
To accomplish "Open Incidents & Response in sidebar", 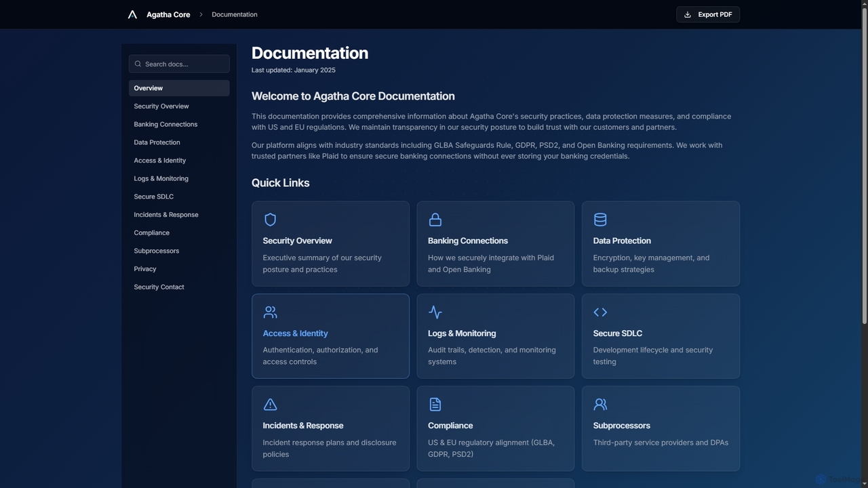I will 179,215.
